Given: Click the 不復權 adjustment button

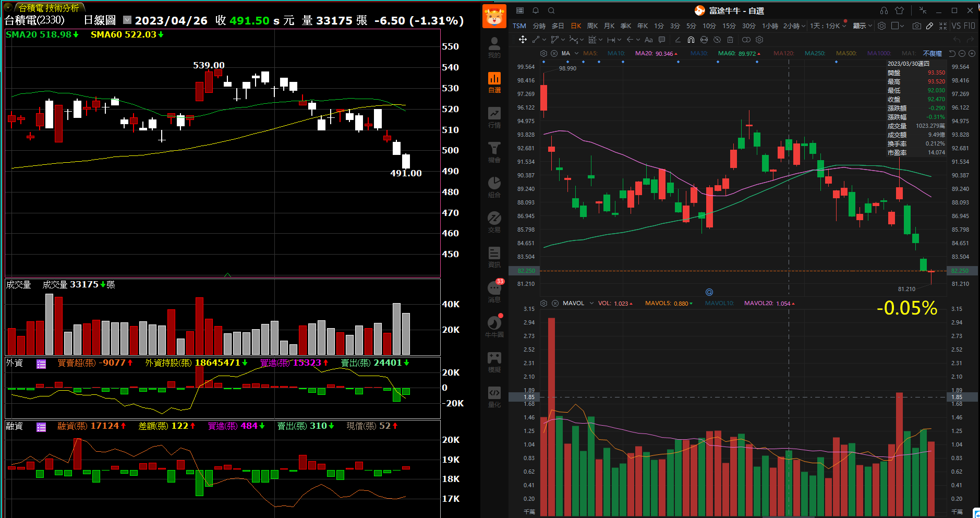Looking at the screenshot, I should [933, 53].
